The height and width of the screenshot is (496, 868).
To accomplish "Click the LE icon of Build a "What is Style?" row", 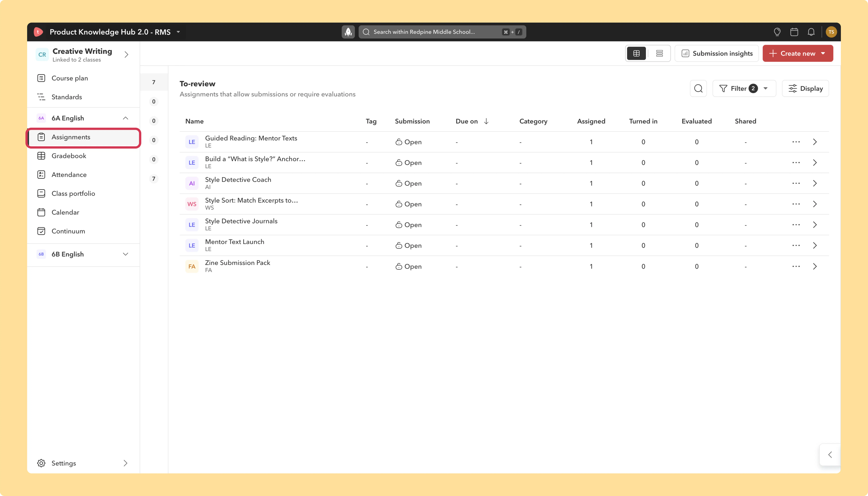I will pos(192,163).
